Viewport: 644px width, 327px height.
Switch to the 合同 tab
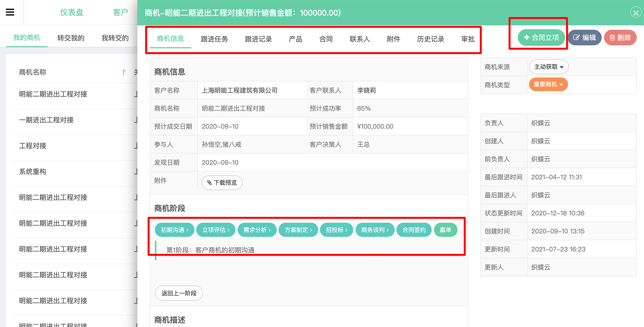pyautogui.click(x=326, y=39)
